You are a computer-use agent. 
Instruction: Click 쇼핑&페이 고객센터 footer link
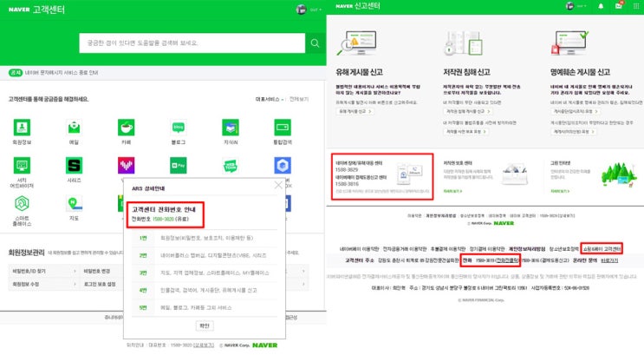click(602, 249)
